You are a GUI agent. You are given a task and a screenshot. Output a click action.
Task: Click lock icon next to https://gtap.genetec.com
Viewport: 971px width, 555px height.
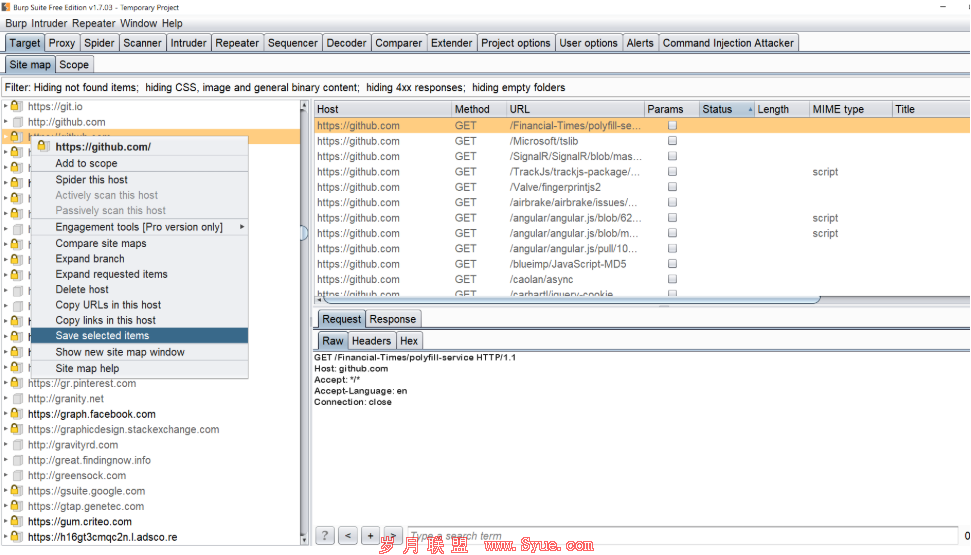(16, 506)
